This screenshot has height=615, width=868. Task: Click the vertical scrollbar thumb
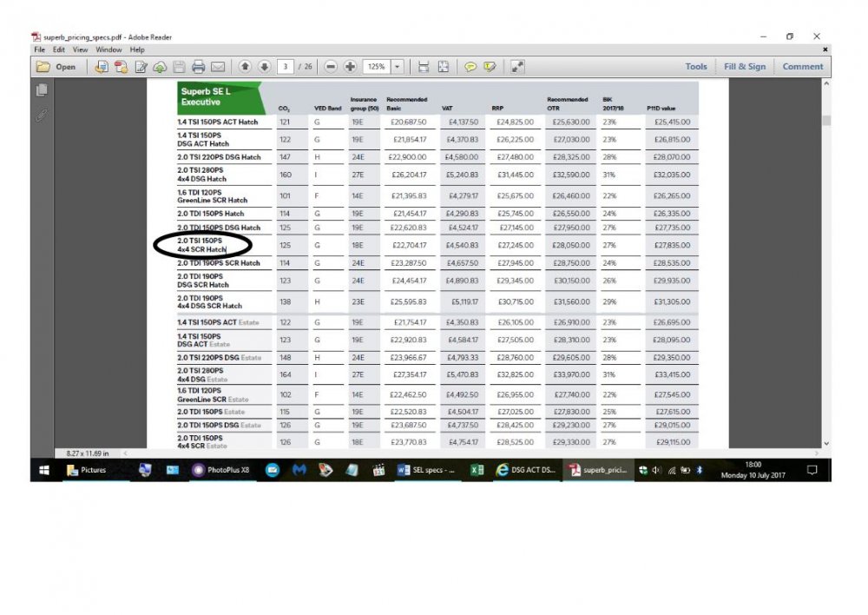coord(826,121)
